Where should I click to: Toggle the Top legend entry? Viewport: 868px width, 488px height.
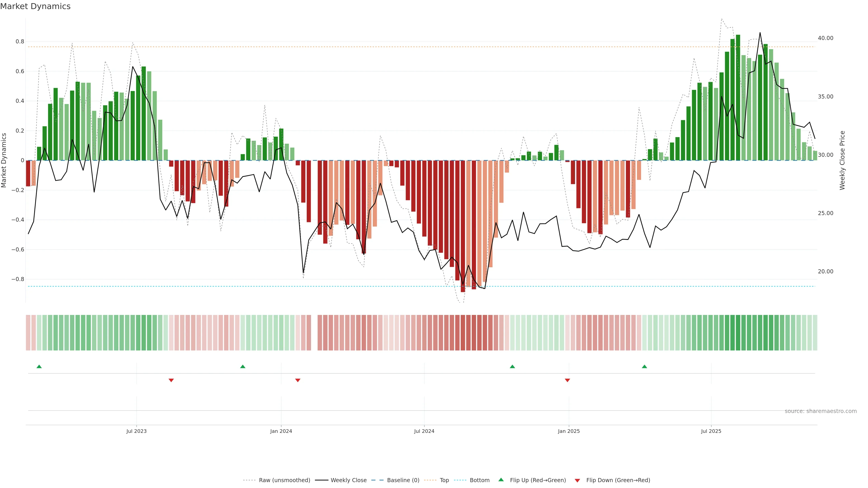click(x=444, y=480)
